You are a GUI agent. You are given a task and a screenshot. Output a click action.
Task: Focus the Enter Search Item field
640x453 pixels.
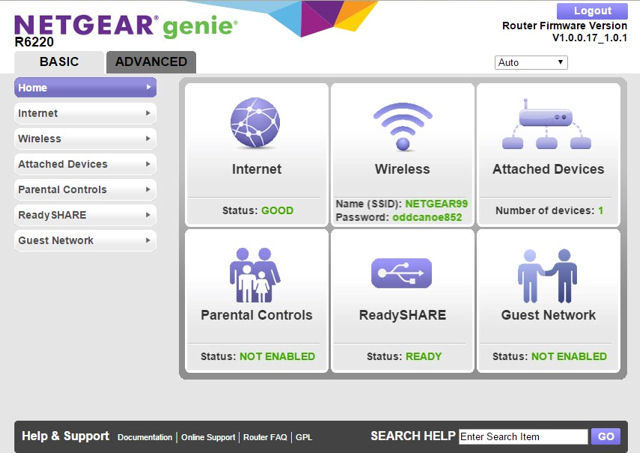(x=523, y=437)
